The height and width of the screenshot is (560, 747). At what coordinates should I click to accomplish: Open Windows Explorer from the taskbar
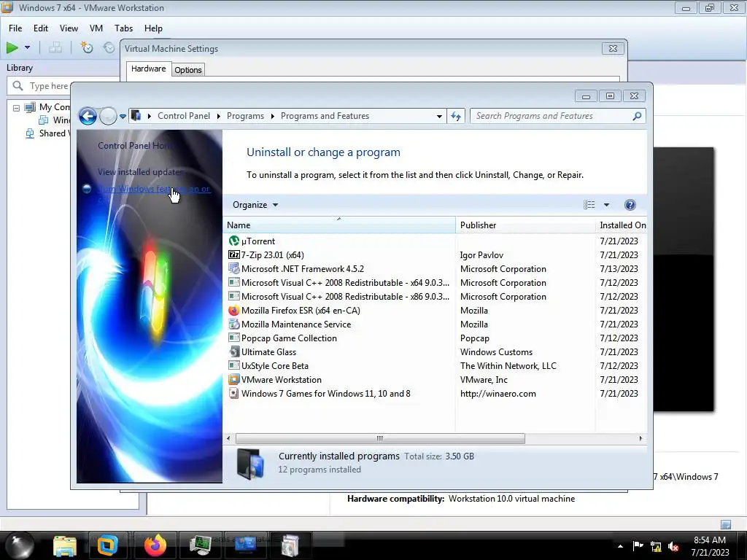(x=65, y=545)
